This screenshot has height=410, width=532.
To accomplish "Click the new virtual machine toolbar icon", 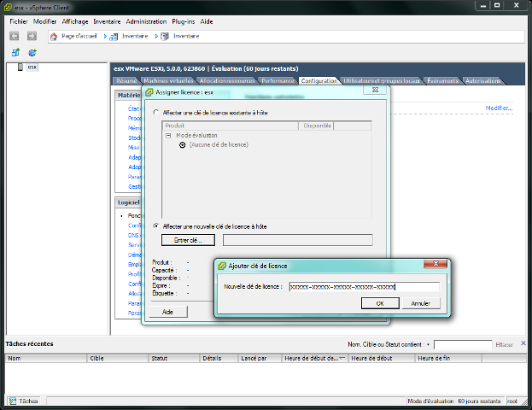I will pos(15,53).
